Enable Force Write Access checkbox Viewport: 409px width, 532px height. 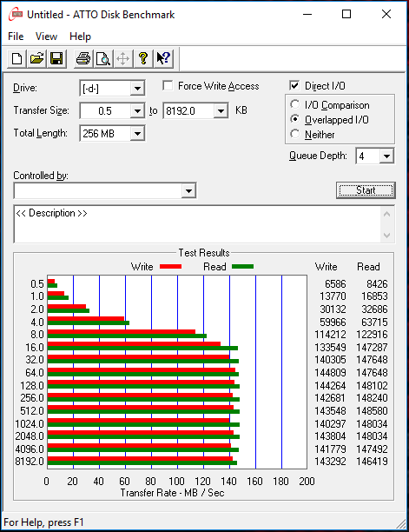coord(168,86)
